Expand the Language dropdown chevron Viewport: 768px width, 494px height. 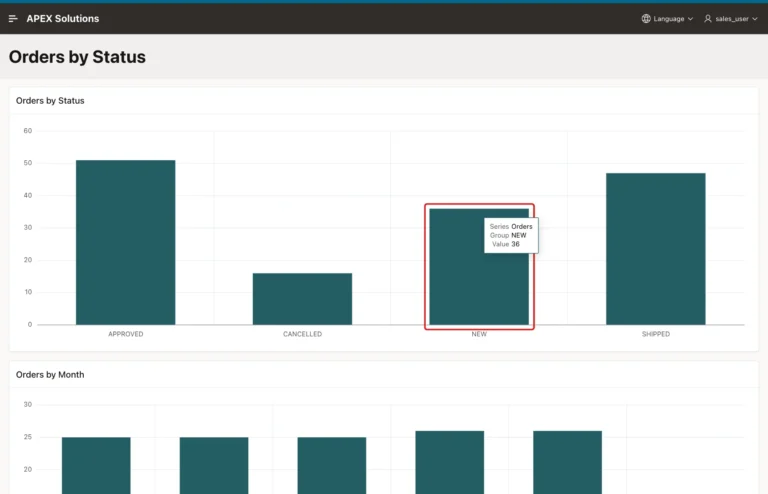(690, 19)
